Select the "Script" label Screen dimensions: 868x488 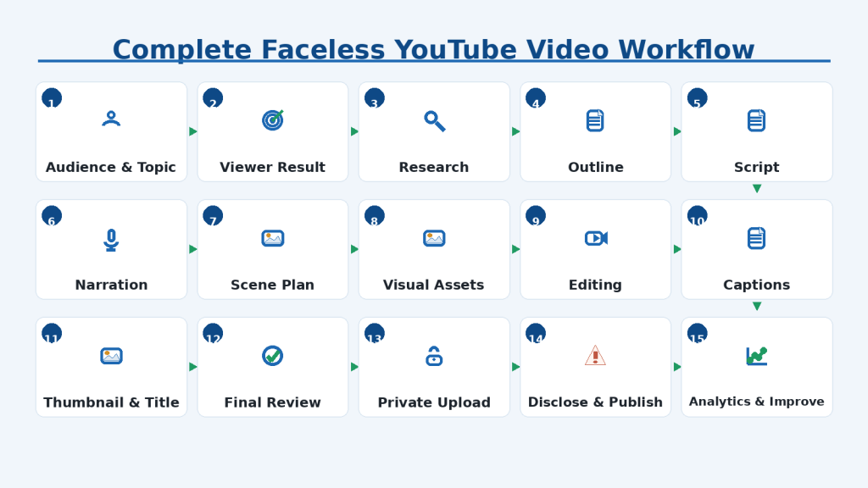(x=757, y=167)
